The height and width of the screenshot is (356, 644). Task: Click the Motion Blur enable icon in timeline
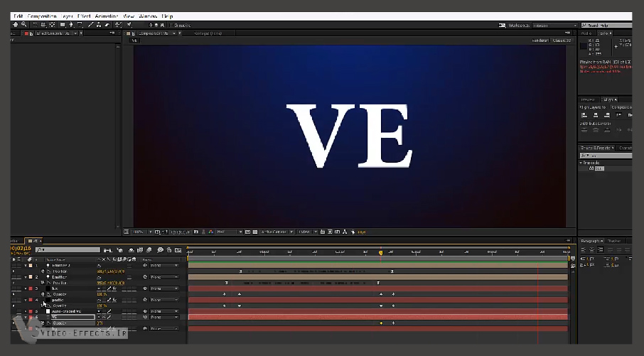[149, 250]
